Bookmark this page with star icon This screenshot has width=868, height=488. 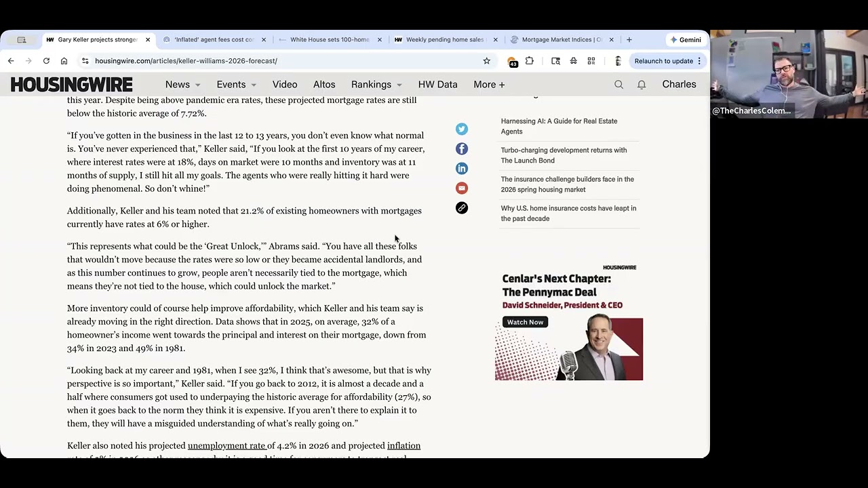pyautogui.click(x=486, y=61)
